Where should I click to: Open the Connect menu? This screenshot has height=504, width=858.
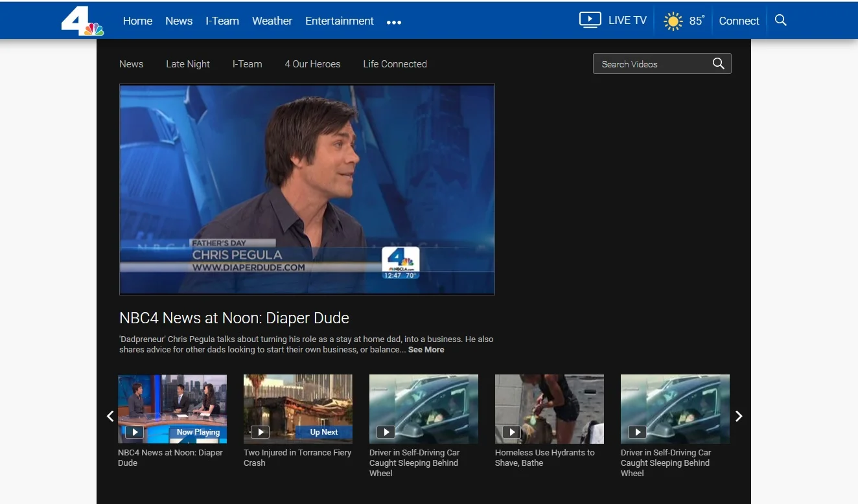pos(739,21)
